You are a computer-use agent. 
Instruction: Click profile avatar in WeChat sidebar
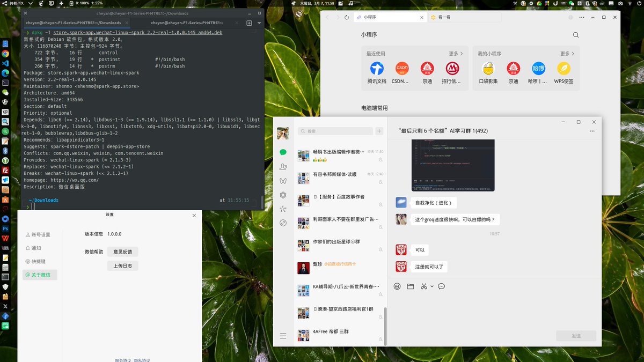point(283,133)
